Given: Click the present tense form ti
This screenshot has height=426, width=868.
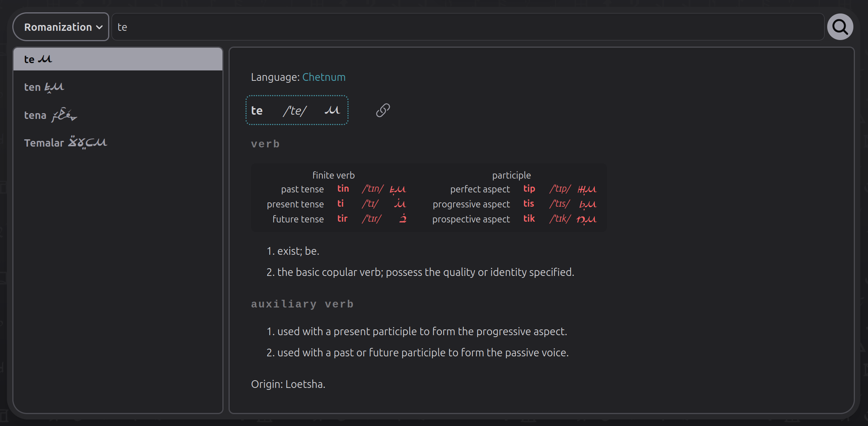Looking at the screenshot, I should [x=341, y=204].
